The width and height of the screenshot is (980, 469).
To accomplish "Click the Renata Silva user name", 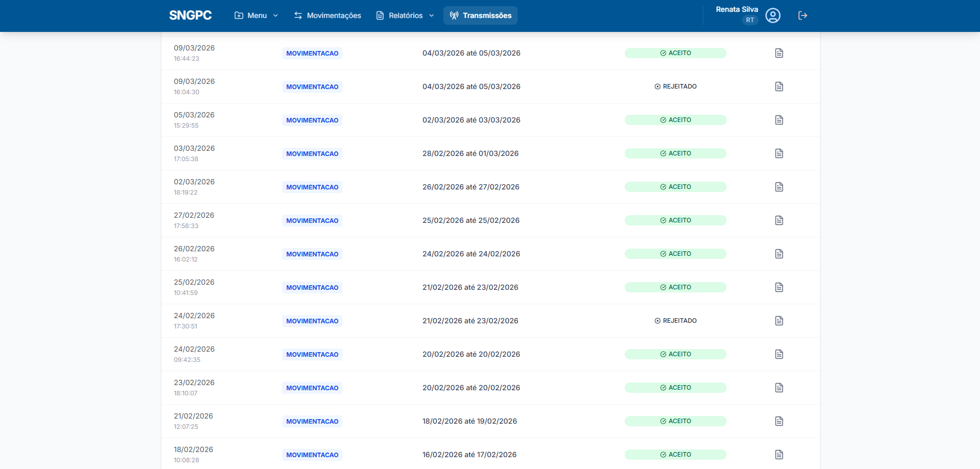I will click(x=736, y=9).
